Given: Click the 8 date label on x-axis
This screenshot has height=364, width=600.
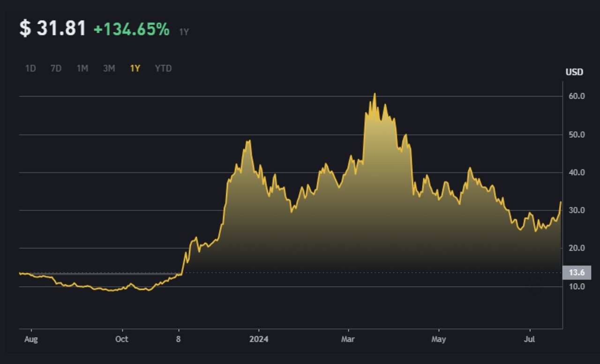Looking at the screenshot, I should coord(179,339).
